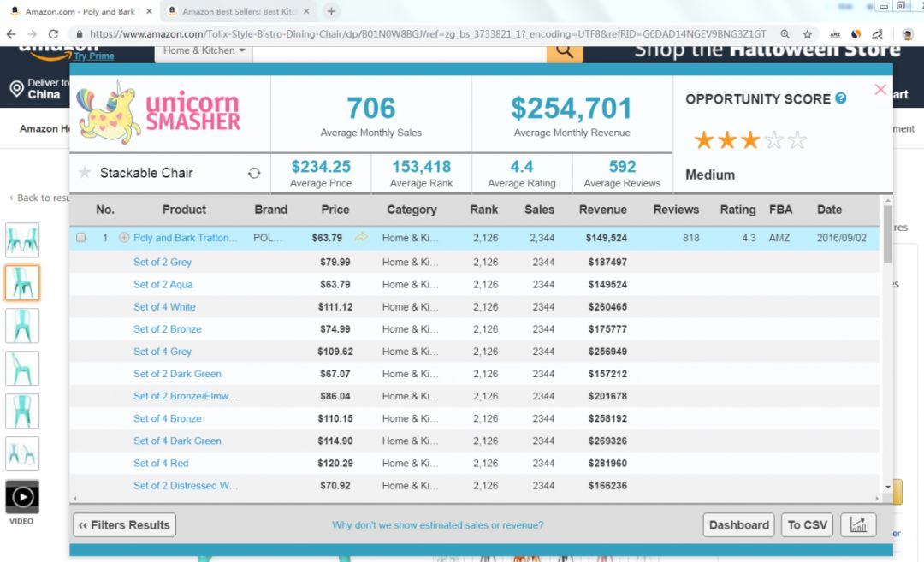The width and height of the screenshot is (924, 562).
Task: Bookmark this page with star icon
Action: click(808, 34)
